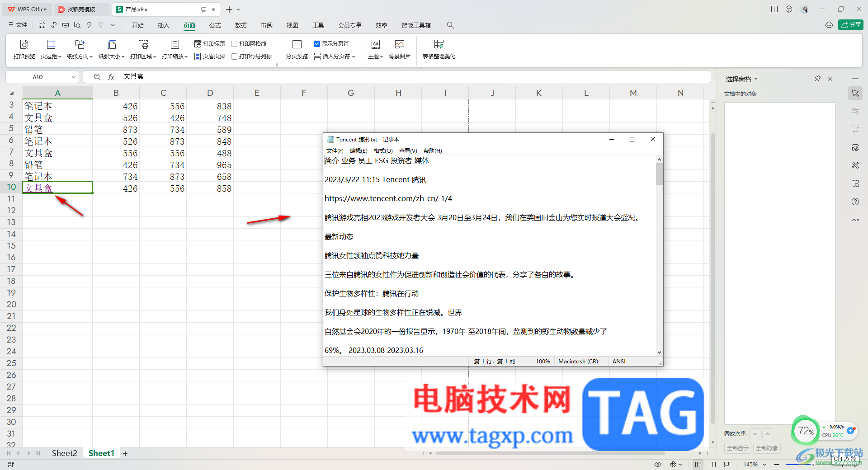
Task: Click Print Titles (打印标题) button
Action: 209,44
